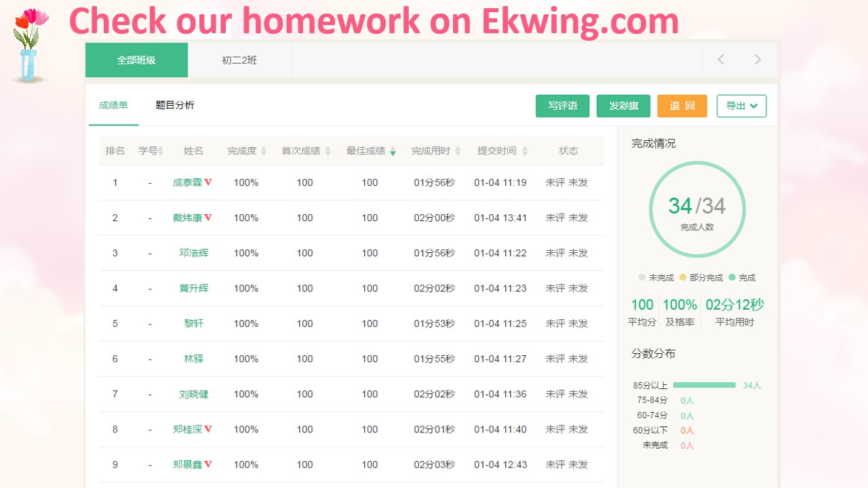This screenshot has width=868, height=488.
Task: Go to previous class tab arrow
Action: 720,60
